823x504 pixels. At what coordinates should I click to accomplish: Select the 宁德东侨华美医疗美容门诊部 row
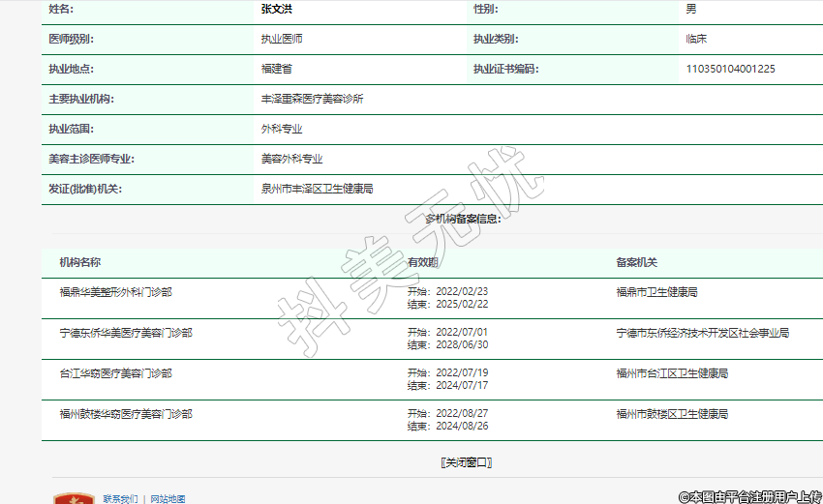click(126, 333)
